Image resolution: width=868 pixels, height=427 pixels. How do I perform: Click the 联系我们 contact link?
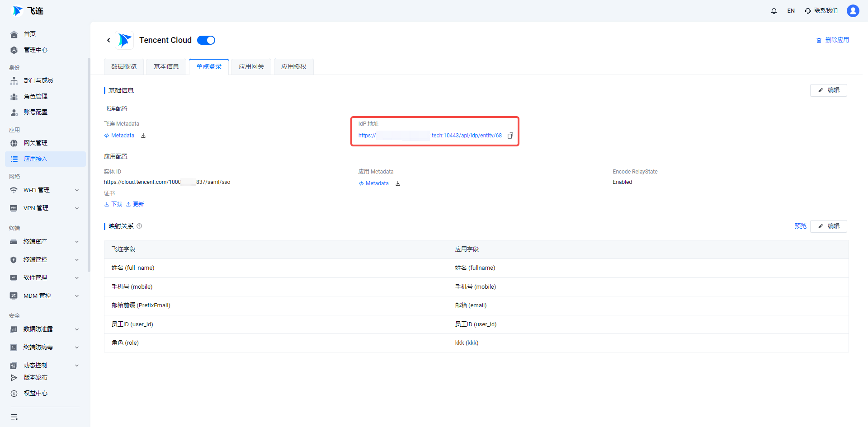coord(821,11)
